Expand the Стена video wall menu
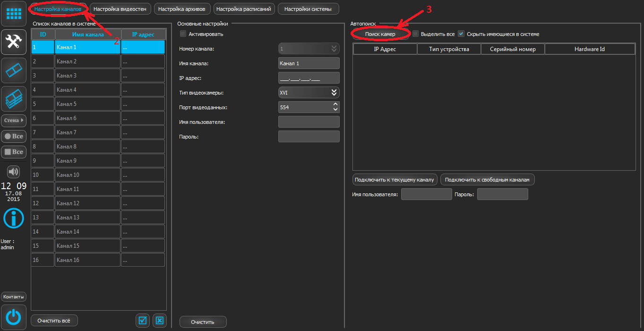This screenshot has width=644, height=331. (x=13, y=121)
